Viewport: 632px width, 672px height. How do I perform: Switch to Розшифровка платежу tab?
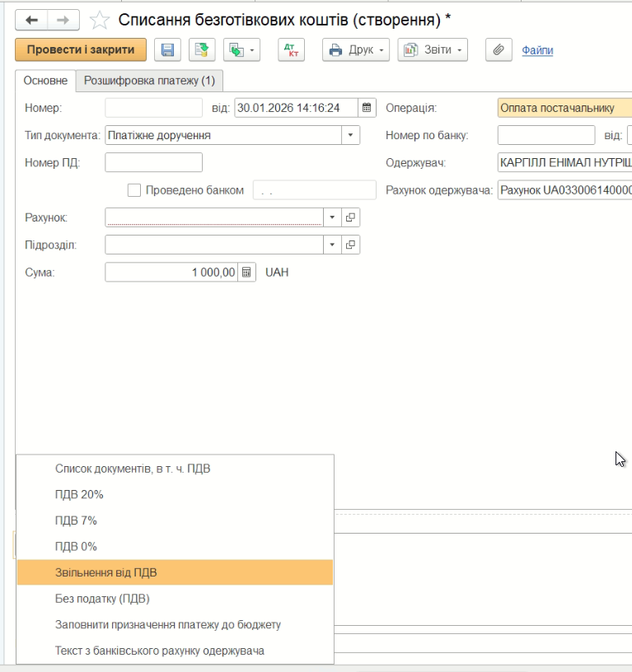[x=149, y=81]
